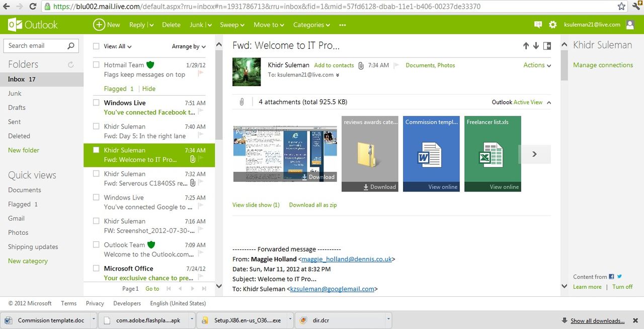Collapse the Active View attachments section
Image resolution: width=644 pixels, height=329 pixels.
(x=548, y=102)
